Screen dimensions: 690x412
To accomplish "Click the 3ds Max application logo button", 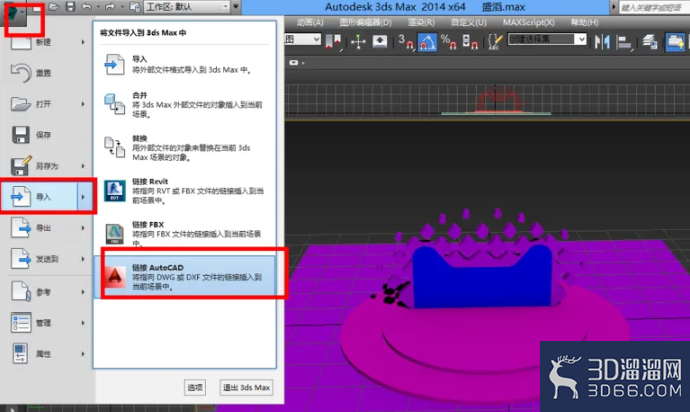I will tap(15, 13).
